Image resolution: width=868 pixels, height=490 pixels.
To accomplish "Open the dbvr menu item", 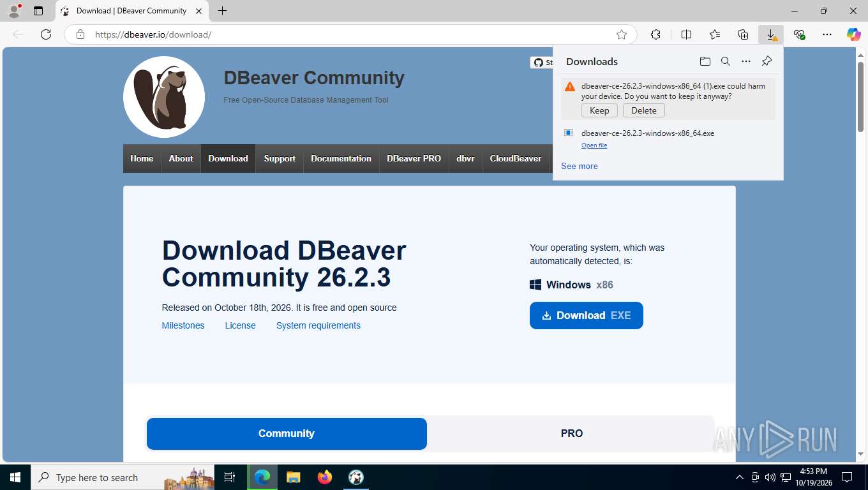I will (x=465, y=158).
